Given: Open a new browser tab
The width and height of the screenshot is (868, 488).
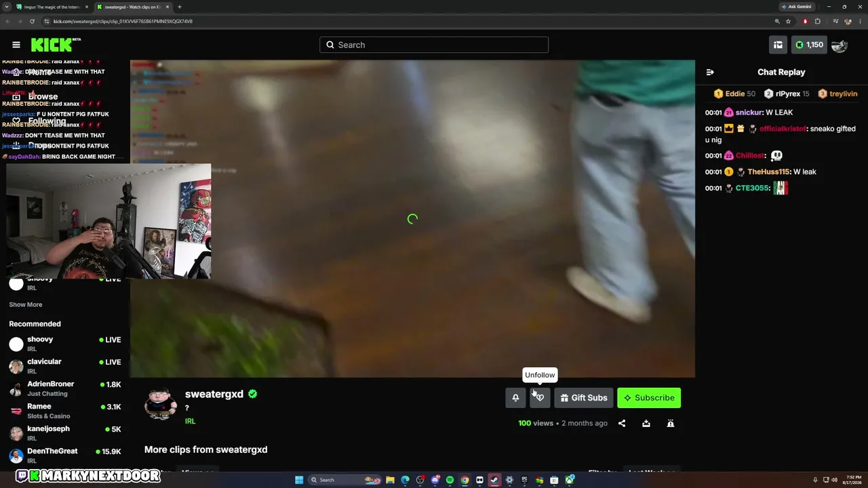Looking at the screenshot, I should click(x=180, y=7).
